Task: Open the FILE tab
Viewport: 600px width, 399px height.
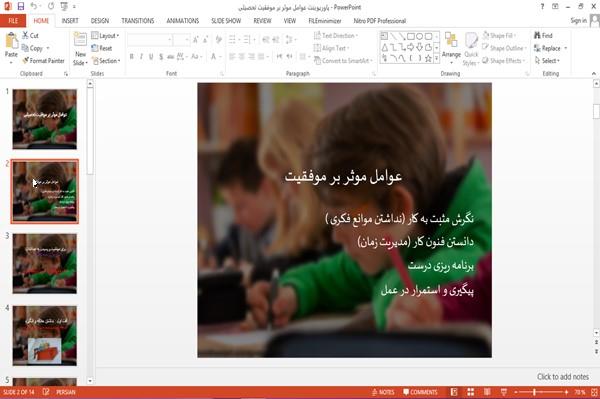Action: pos(13,21)
